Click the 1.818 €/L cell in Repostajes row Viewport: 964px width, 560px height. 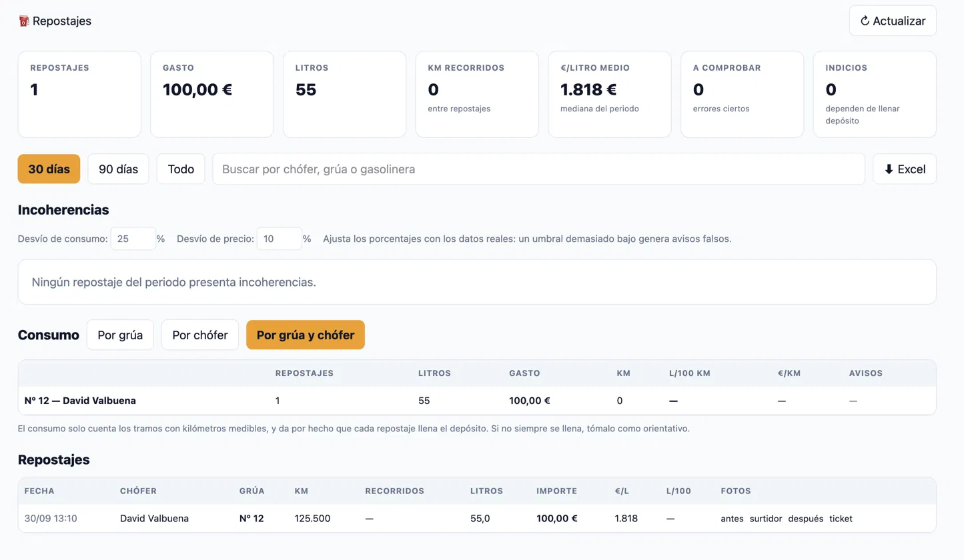click(x=626, y=519)
